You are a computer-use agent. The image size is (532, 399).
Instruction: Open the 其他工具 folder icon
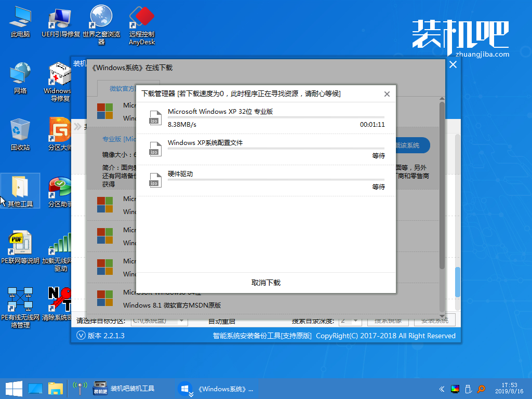point(20,189)
